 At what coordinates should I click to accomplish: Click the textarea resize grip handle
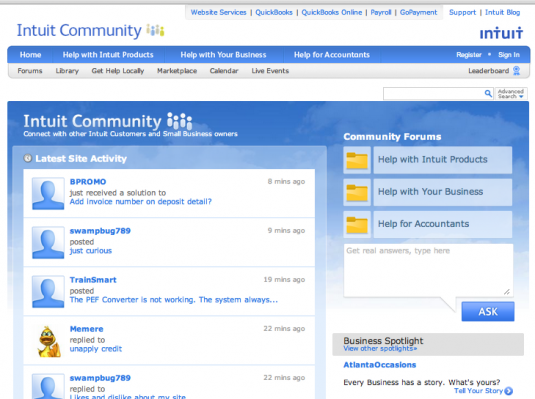507,292
